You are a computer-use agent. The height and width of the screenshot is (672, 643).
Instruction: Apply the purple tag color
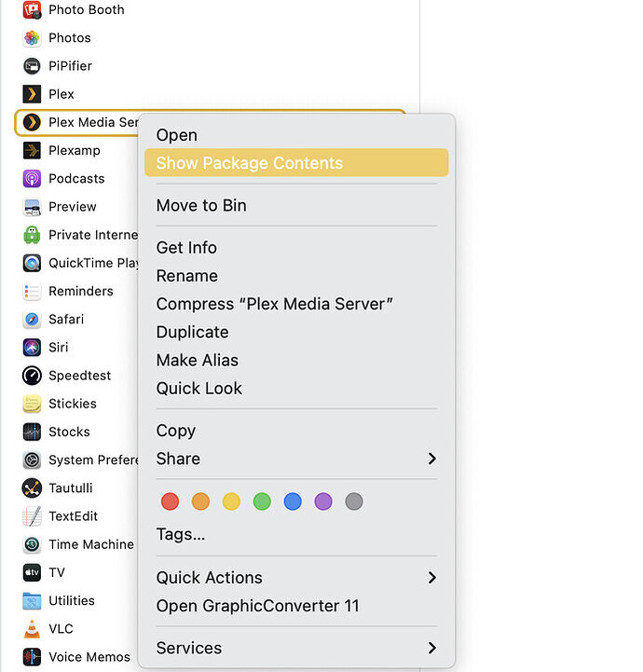point(323,501)
